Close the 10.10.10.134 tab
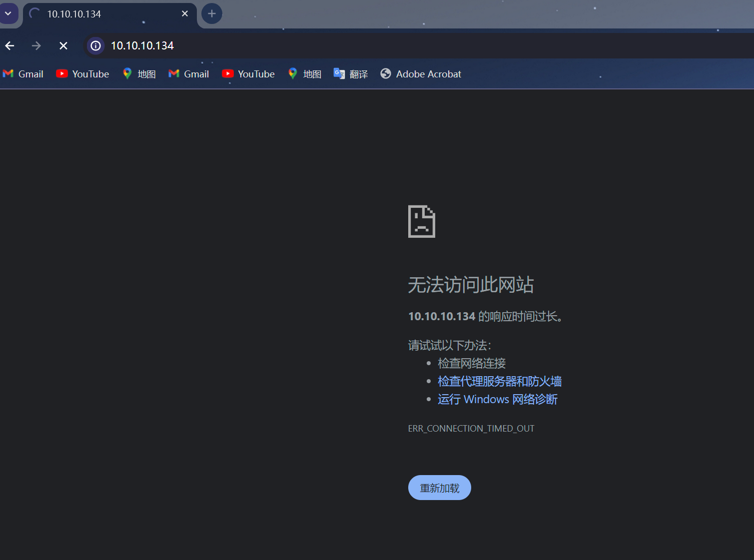This screenshot has height=560, width=754. [x=185, y=13]
